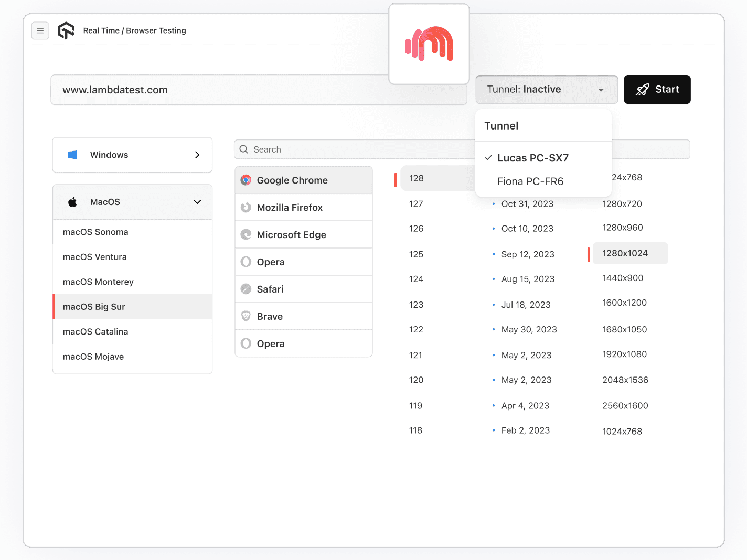Select the Microsoft Edge browser icon
The image size is (747, 560).
246,234
